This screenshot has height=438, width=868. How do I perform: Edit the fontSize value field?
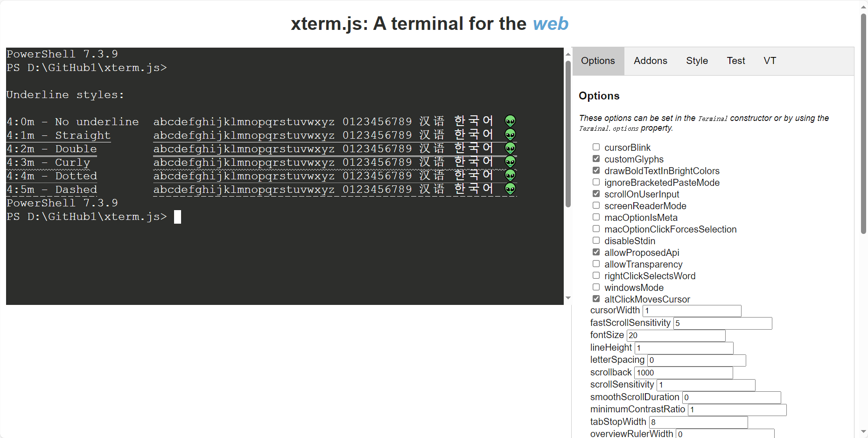coord(676,335)
